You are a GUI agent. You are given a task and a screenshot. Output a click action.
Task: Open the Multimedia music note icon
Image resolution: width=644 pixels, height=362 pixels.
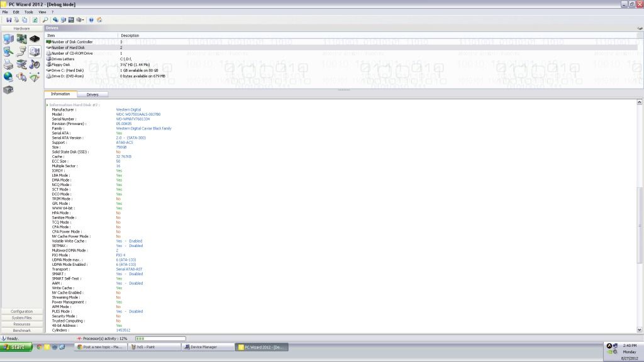pos(35,65)
